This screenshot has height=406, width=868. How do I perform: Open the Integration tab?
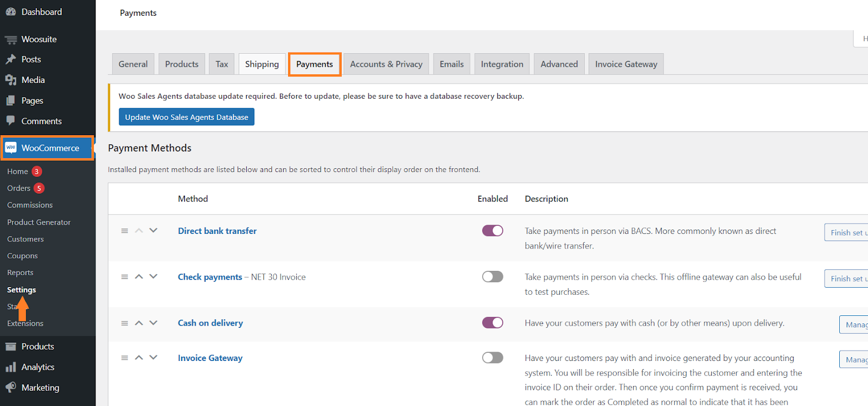(x=502, y=64)
